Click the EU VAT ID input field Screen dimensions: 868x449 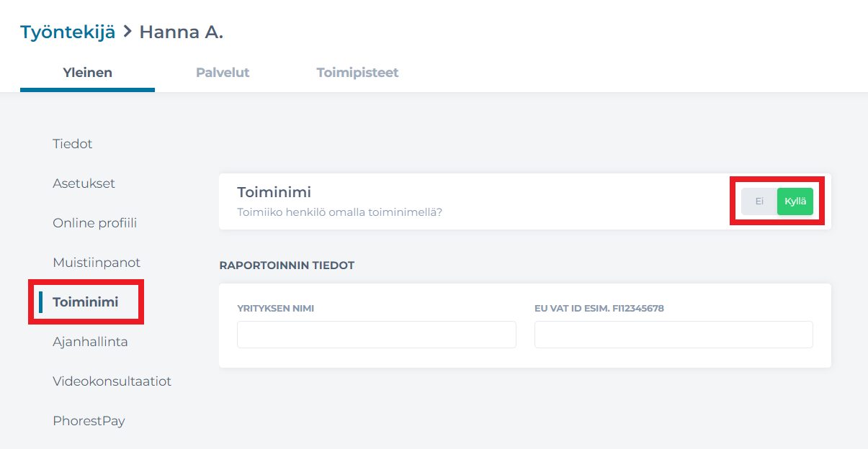673,334
